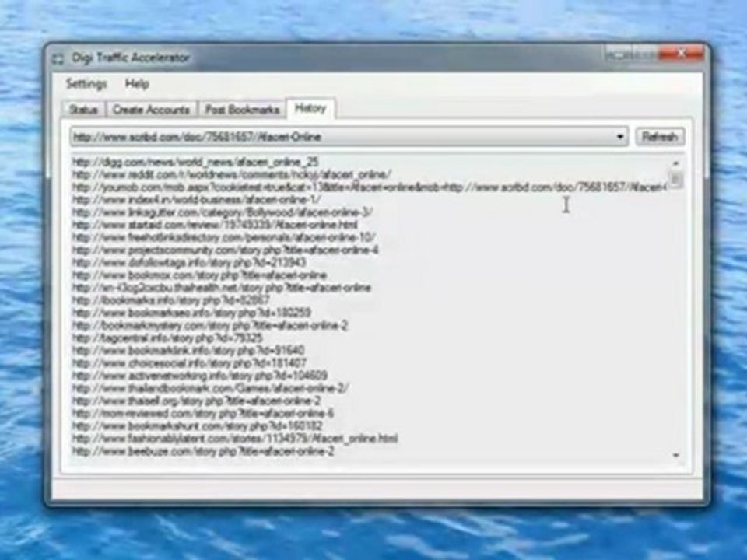Click the bookmarklink.info id=91640 URL line

188,351
